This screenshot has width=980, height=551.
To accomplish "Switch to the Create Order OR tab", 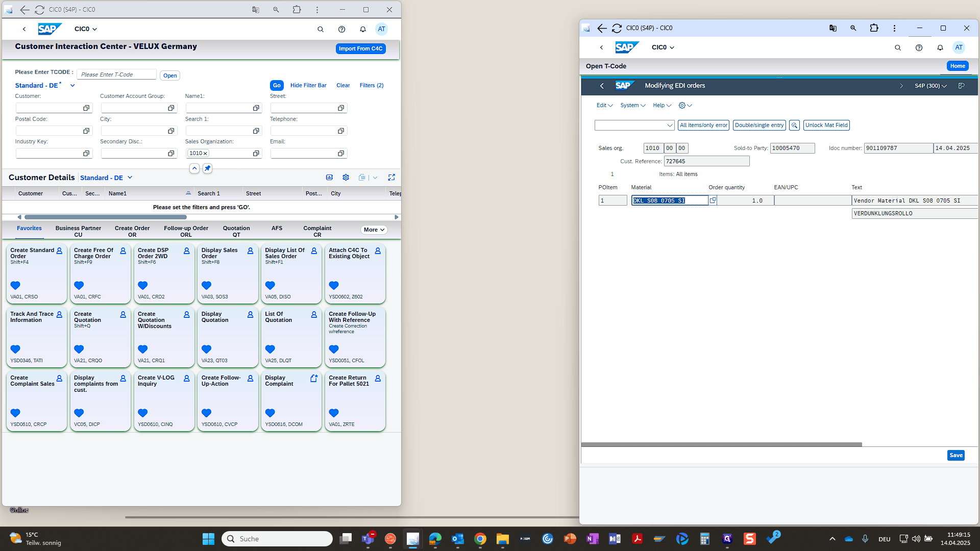I will [132, 232].
